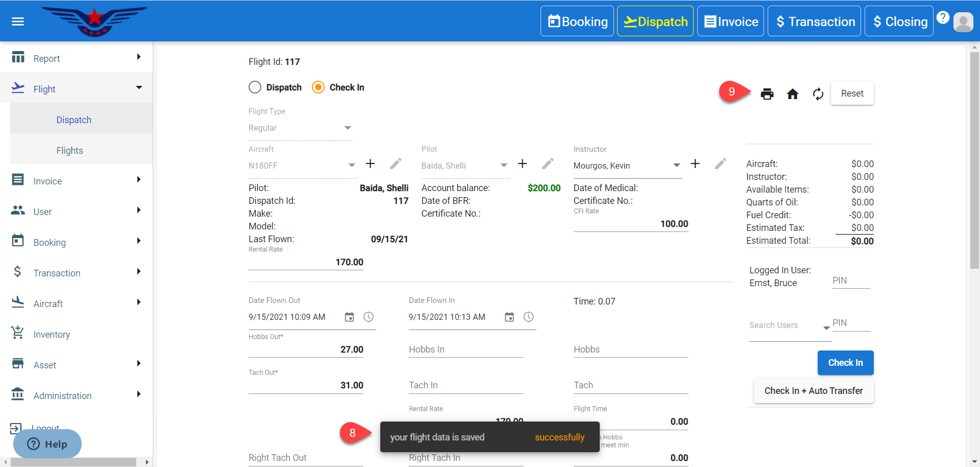
Task: Click the home icon near Reset
Action: pyautogui.click(x=792, y=94)
